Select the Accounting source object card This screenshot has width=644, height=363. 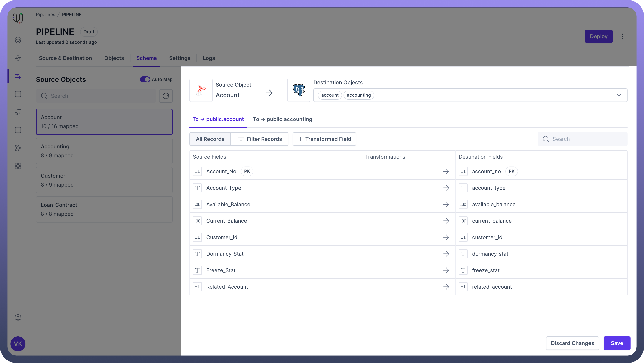click(104, 151)
